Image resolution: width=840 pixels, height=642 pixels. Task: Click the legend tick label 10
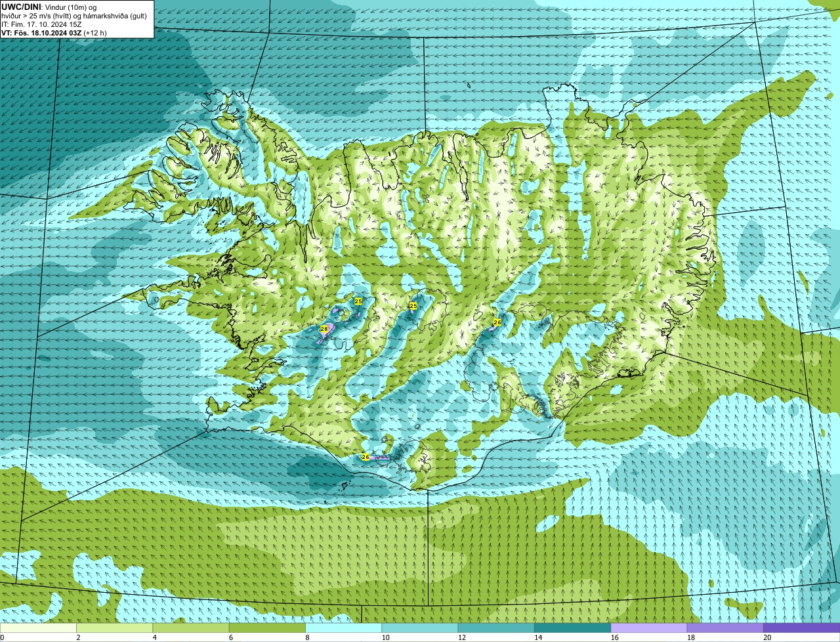click(x=385, y=637)
